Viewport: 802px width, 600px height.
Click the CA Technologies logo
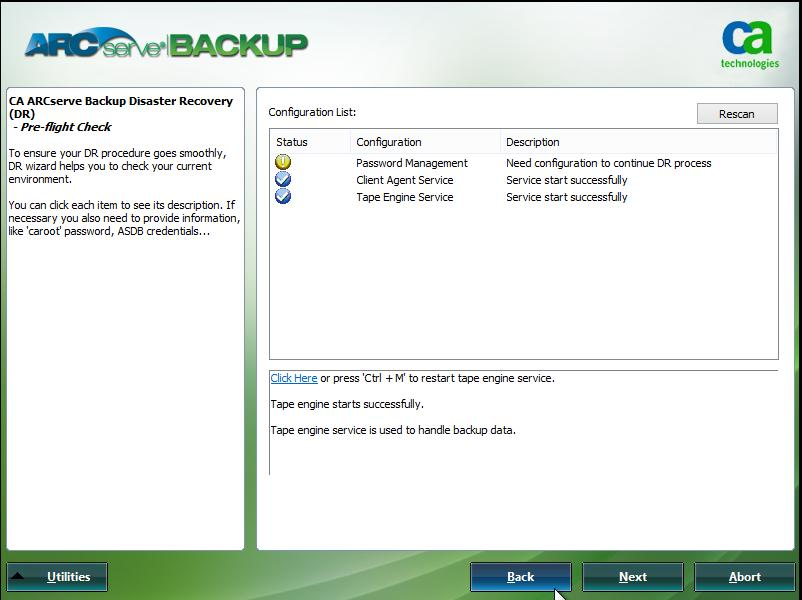(x=750, y=45)
